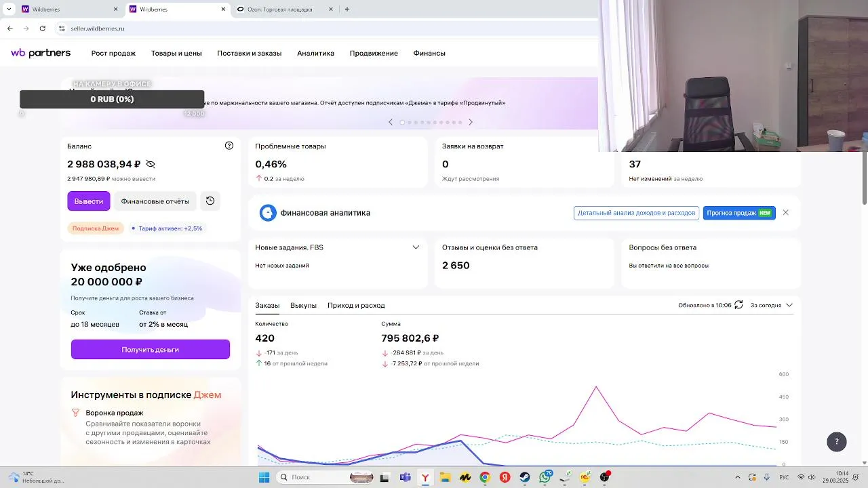Open the withdrawal history clock icon

(x=210, y=201)
